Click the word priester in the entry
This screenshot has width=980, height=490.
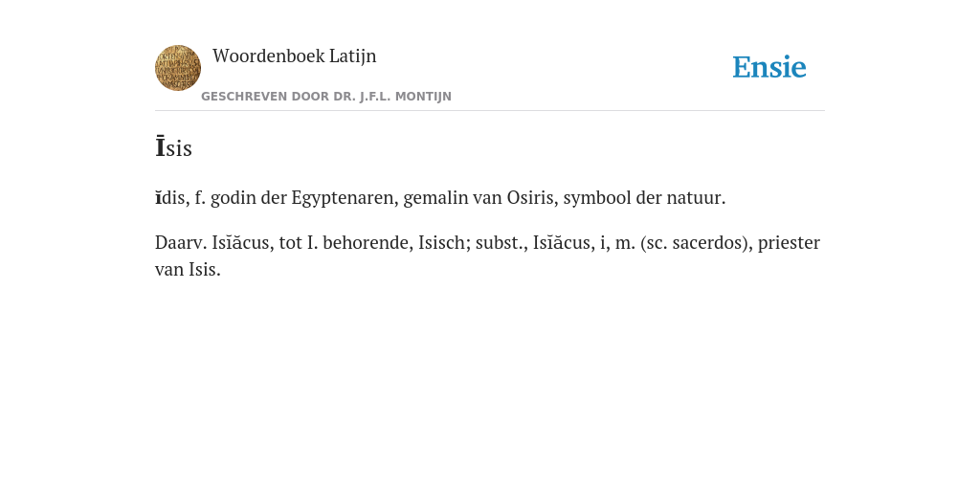789,243
